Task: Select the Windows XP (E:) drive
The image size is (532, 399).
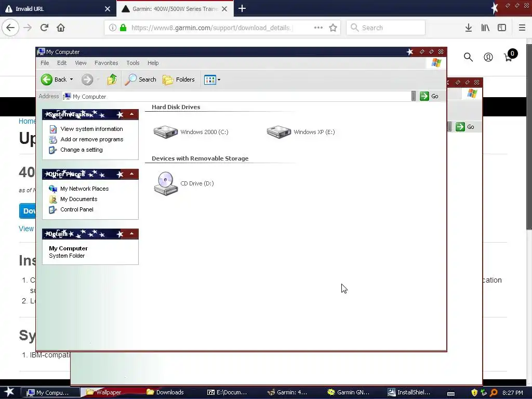Action: 301,132
